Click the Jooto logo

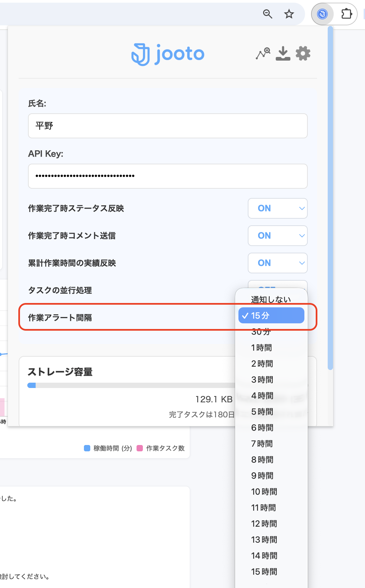pos(168,53)
